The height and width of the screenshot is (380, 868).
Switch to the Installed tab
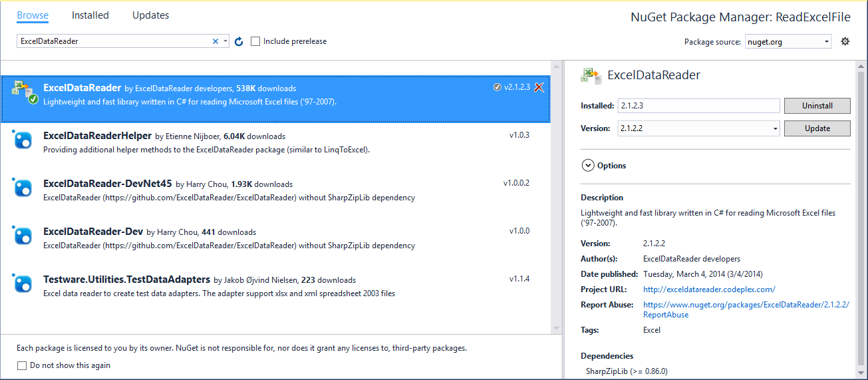tap(90, 15)
